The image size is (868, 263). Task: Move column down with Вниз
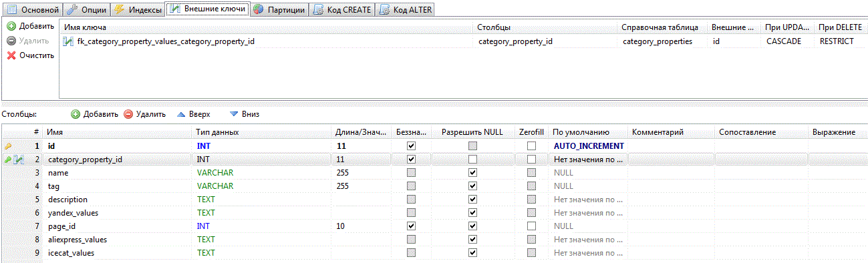(x=244, y=114)
